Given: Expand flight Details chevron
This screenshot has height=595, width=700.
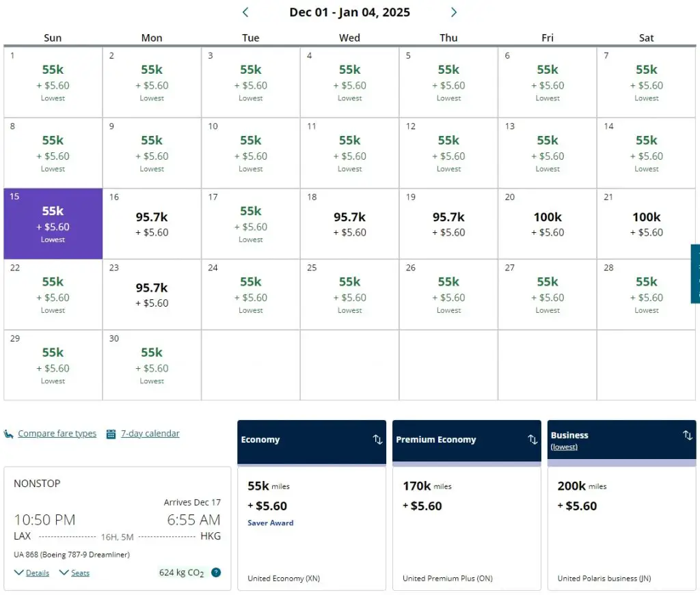Looking at the screenshot, I should click(x=18, y=572).
